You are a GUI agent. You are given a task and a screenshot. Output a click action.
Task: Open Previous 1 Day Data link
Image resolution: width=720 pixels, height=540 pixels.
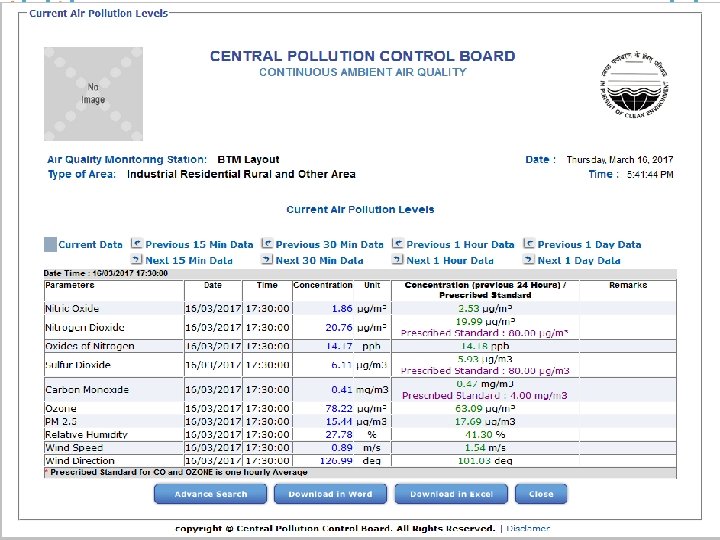(x=590, y=245)
